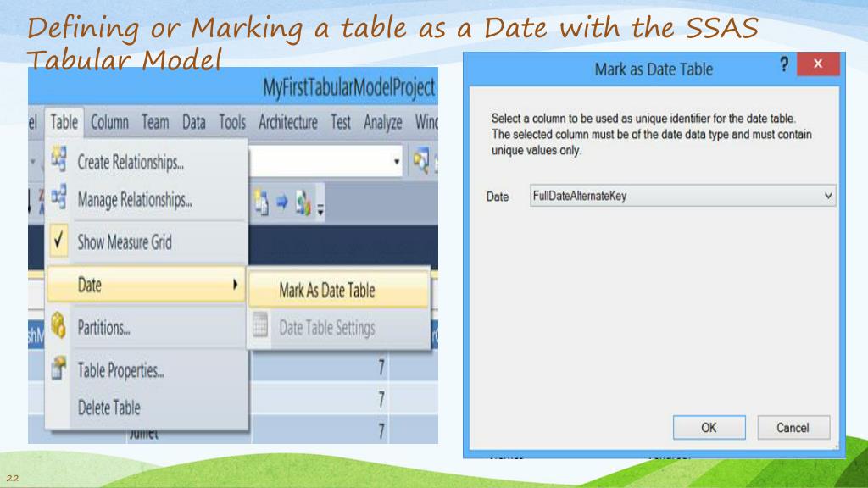Click Date Table Settings entry

pyautogui.click(x=339, y=328)
